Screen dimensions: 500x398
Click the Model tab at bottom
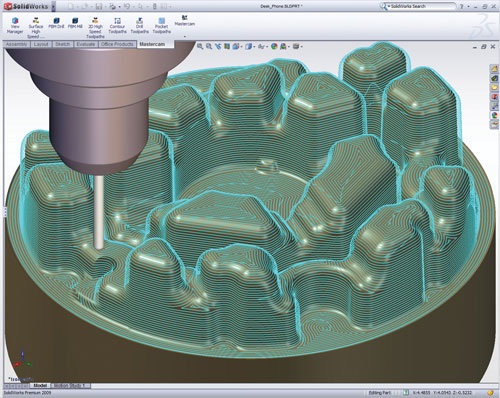(x=40, y=385)
